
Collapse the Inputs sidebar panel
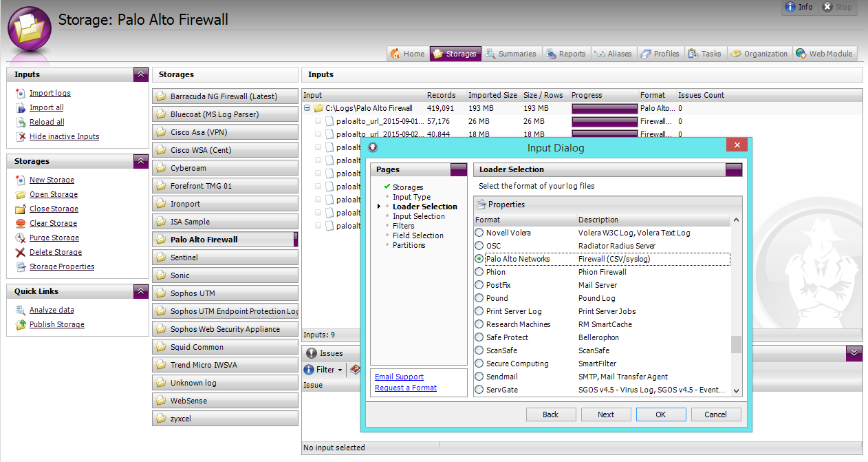(x=141, y=74)
